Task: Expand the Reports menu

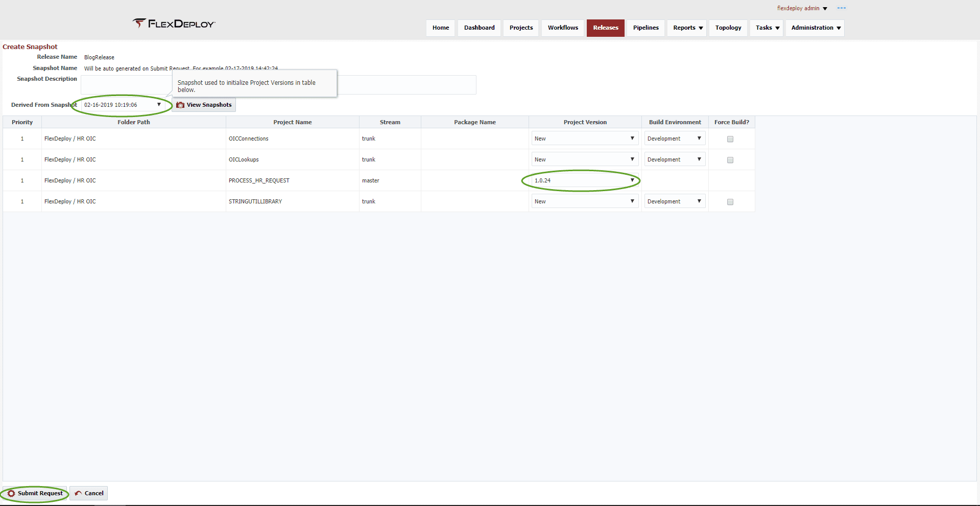Action: [687, 28]
